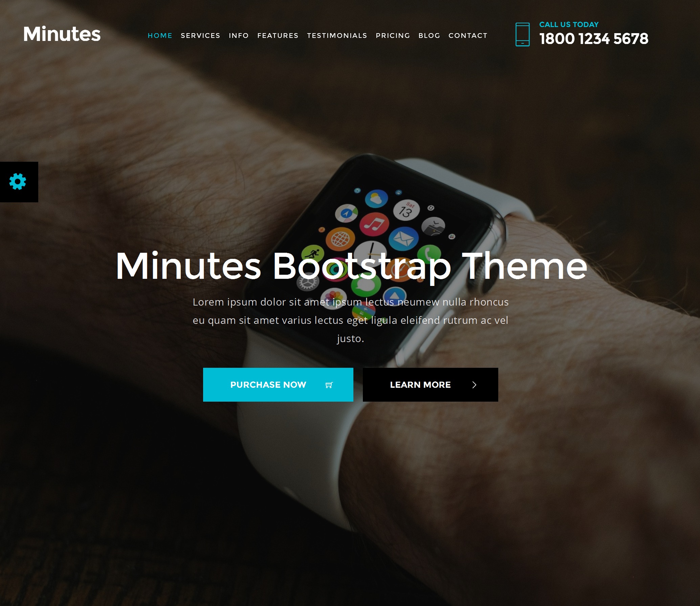
Task: Click the PRICING navigation item
Action: (392, 35)
